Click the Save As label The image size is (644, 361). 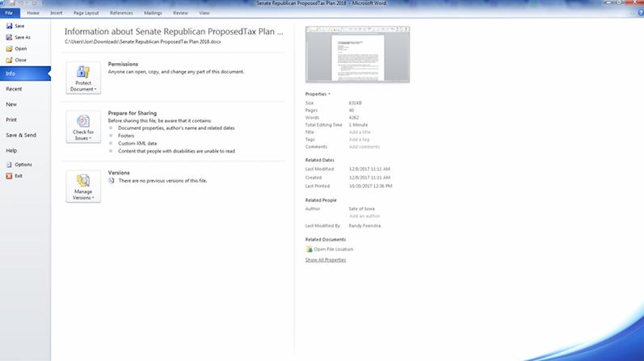pyautogui.click(x=23, y=37)
